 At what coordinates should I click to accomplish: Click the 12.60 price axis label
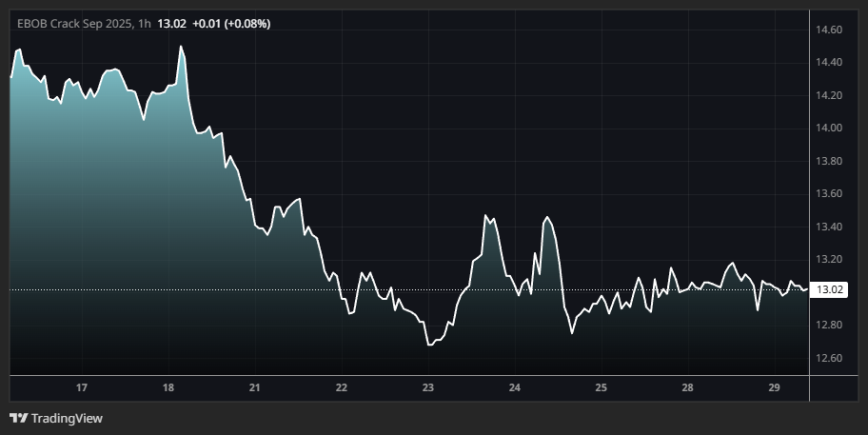tap(829, 358)
